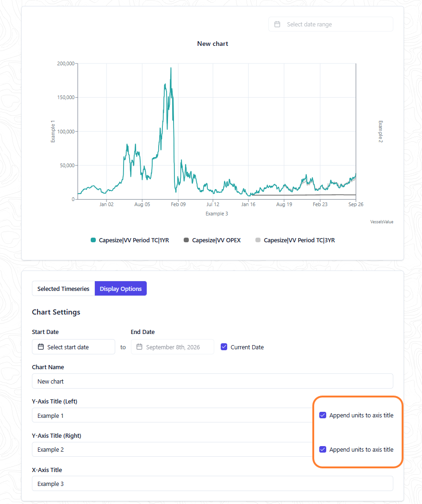The image size is (422, 504).
Task: Click the rotated 'Example 2' right axis label
Action: point(380,132)
